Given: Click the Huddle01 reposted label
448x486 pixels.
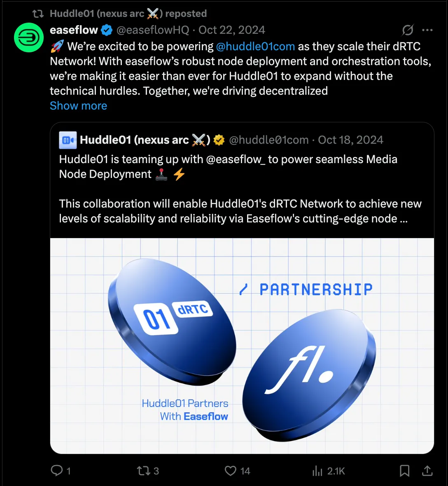Looking at the screenshot, I should pos(128,13).
